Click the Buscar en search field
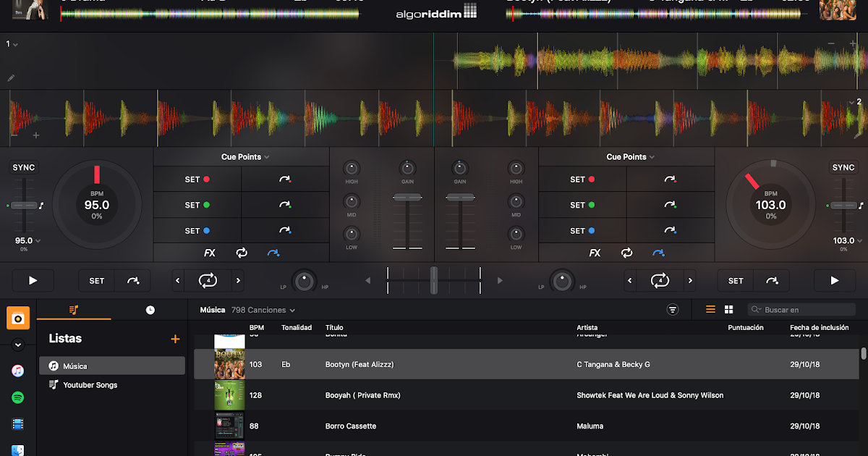The image size is (868, 456). pyautogui.click(x=801, y=310)
